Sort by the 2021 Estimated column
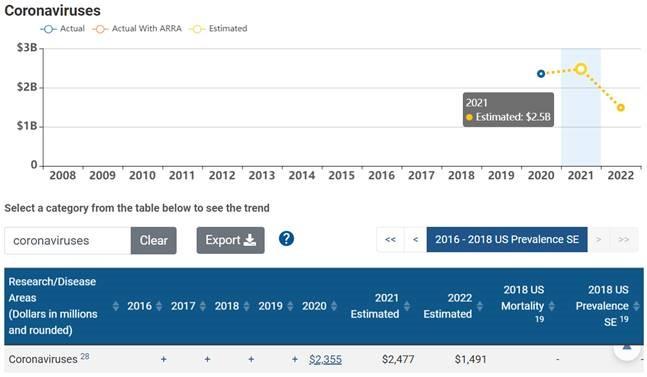Screen dimensions: 647x377 pyautogui.click(x=407, y=306)
